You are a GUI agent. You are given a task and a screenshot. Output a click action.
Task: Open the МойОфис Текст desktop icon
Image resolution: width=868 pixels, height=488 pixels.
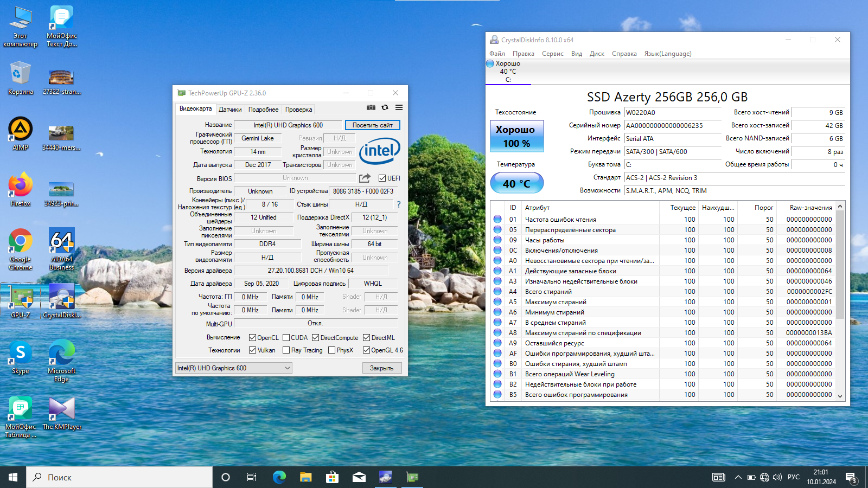pos(62,26)
